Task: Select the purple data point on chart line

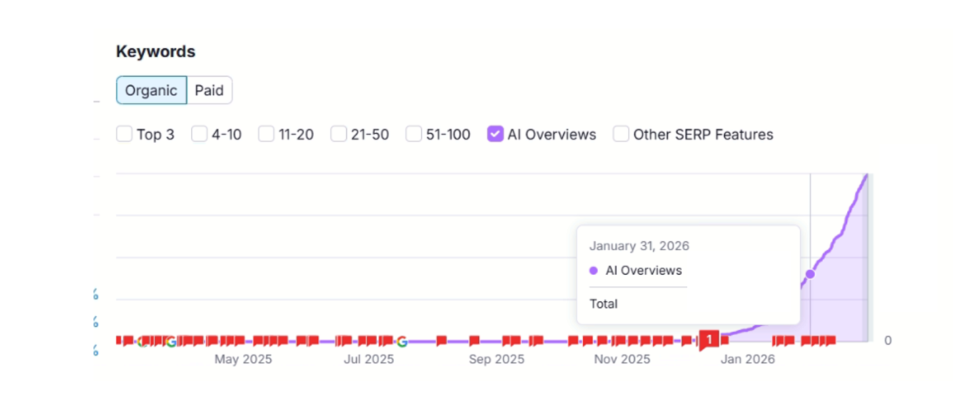Action: click(810, 274)
